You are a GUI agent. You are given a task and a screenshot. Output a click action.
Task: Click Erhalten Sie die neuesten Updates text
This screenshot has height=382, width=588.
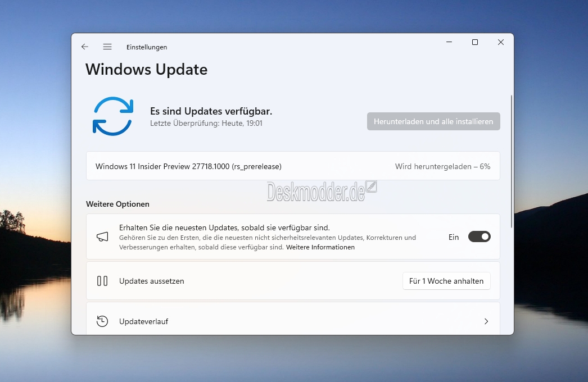tap(225, 228)
